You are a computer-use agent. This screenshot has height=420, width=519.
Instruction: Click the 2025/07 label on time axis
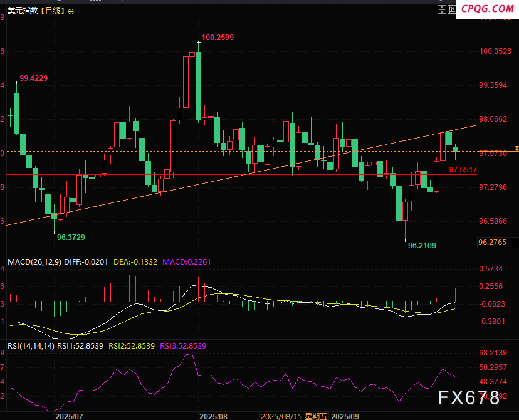(x=69, y=416)
